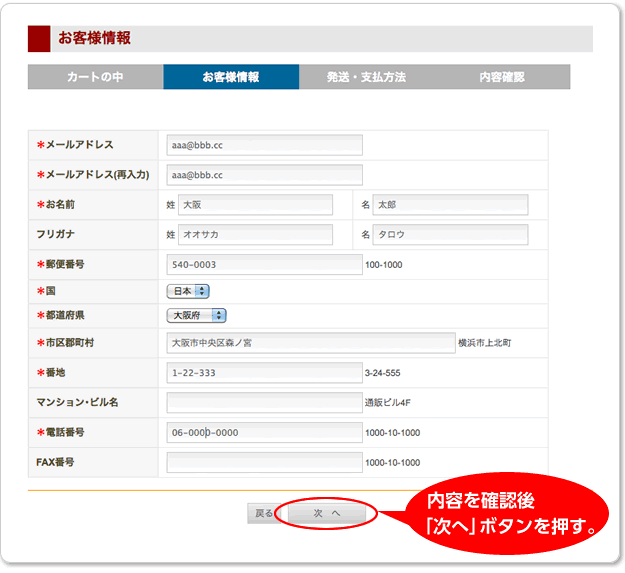Click the お客様情報 page heading
This screenshot has height=573, width=625.
point(94,38)
